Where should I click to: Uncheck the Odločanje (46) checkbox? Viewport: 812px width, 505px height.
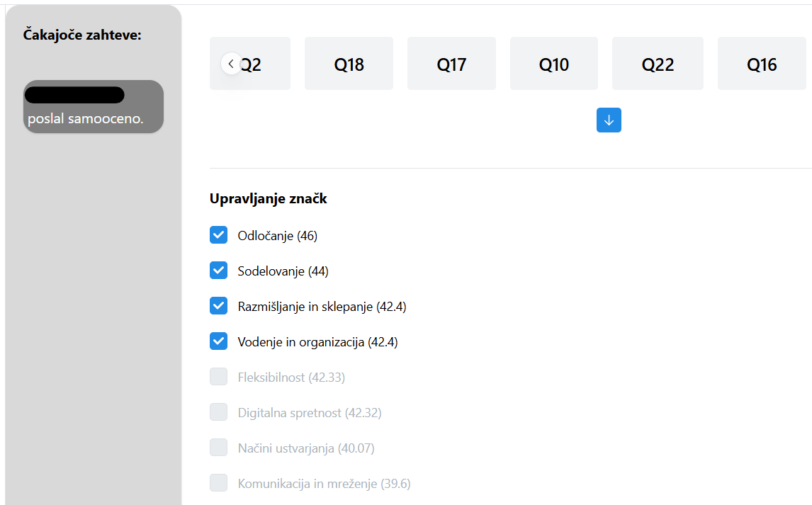(218, 235)
